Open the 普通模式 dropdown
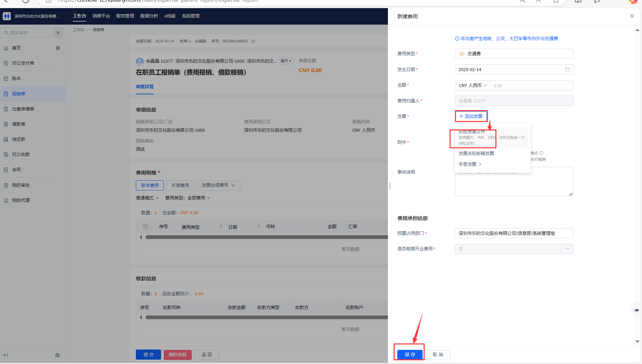The height and width of the screenshot is (364, 642). 147,198
